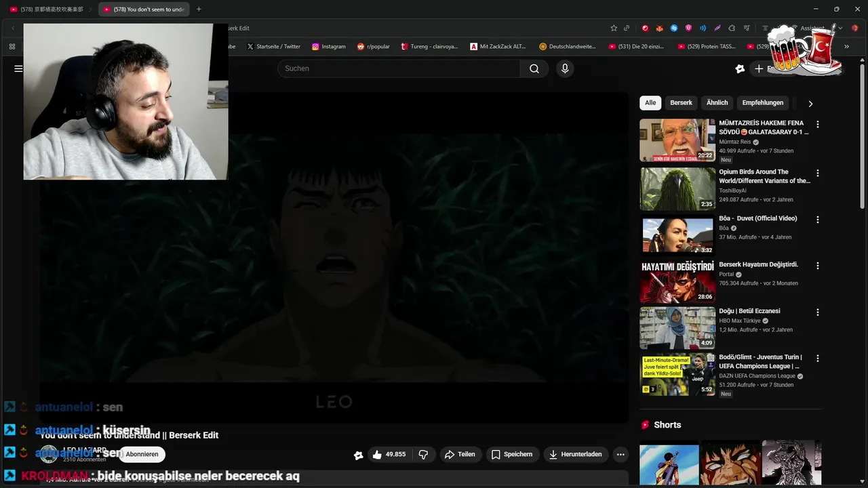The width and height of the screenshot is (868, 488).
Task: Select the "You don't seem to unde" tab
Action: (x=145, y=9)
